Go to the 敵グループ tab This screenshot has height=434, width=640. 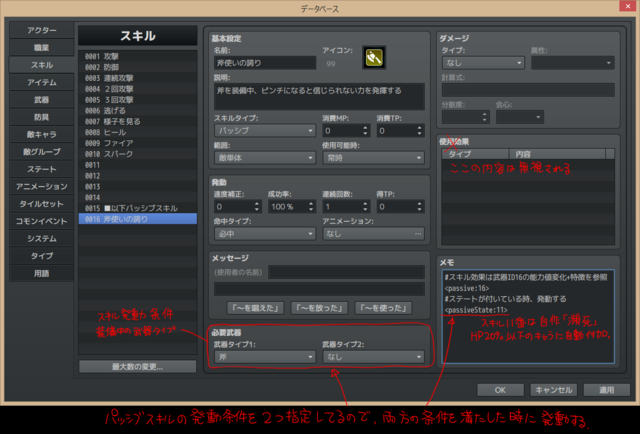pyautogui.click(x=42, y=152)
